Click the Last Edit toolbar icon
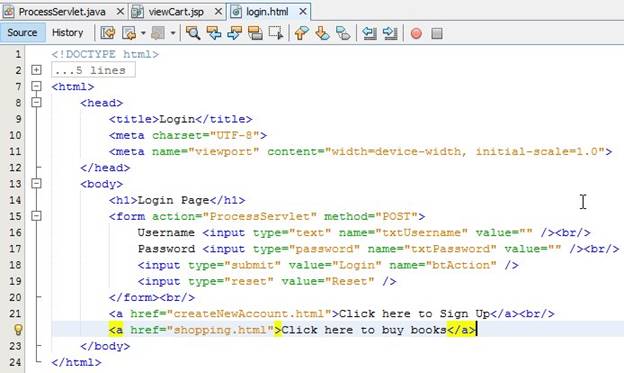The height and width of the screenshot is (373, 624). (x=108, y=33)
